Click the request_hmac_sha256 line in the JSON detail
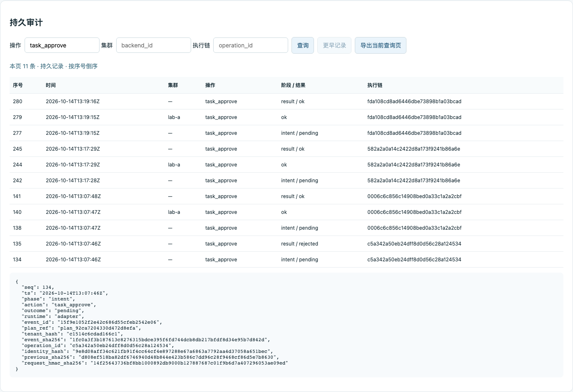Viewport: 573px width, 392px height. coord(155,363)
